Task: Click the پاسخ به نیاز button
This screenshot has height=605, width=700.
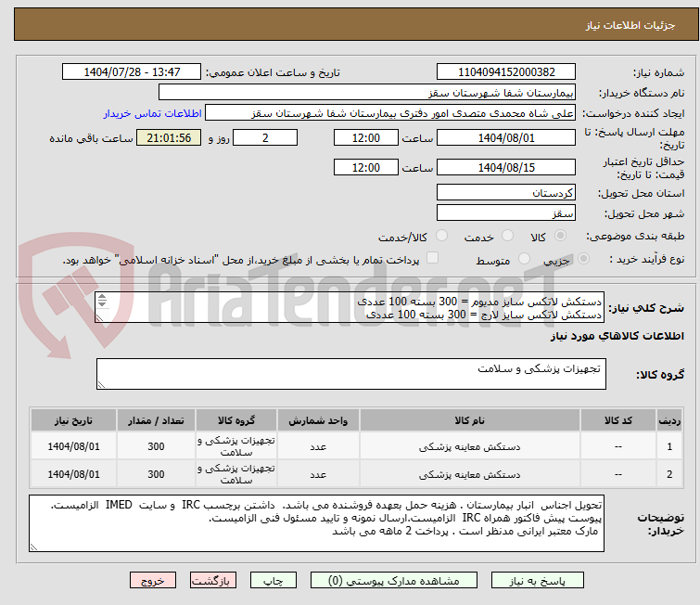Action: (538, 581)
